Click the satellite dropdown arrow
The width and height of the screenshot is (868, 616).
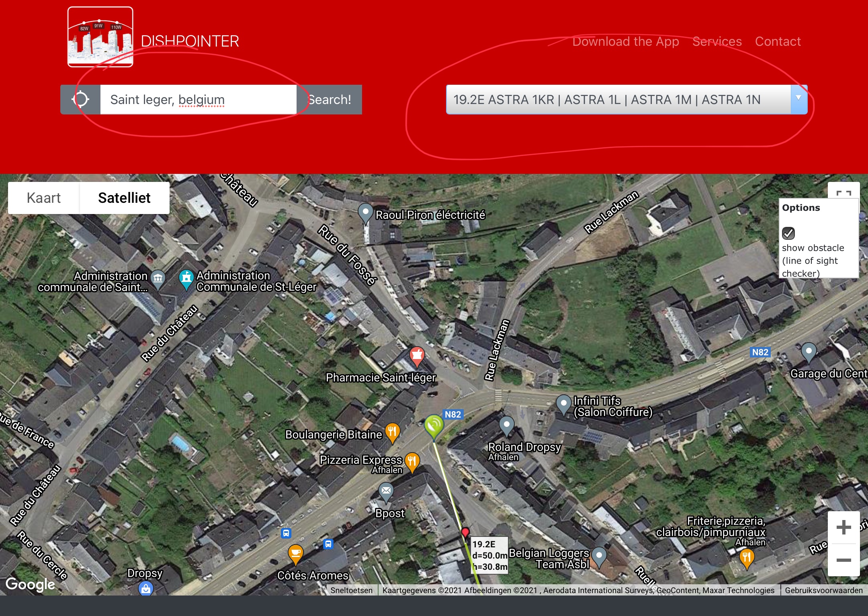click(799, 99)
